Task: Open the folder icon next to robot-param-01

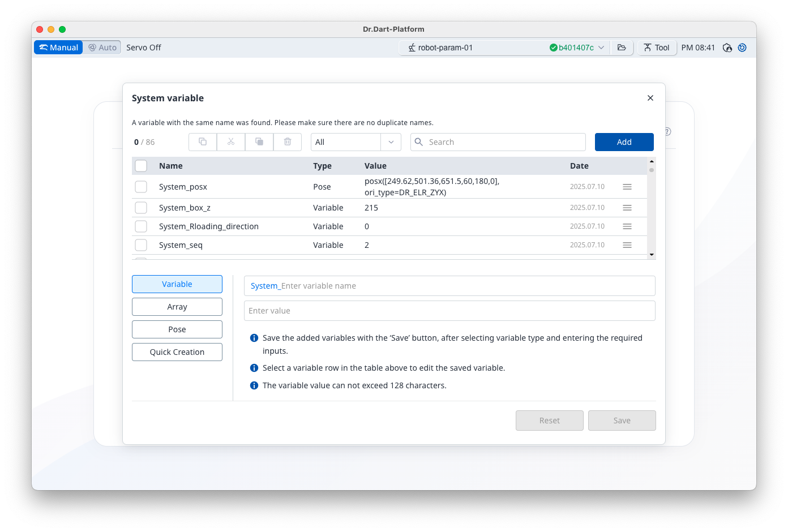Action: (x=622, y=48)
